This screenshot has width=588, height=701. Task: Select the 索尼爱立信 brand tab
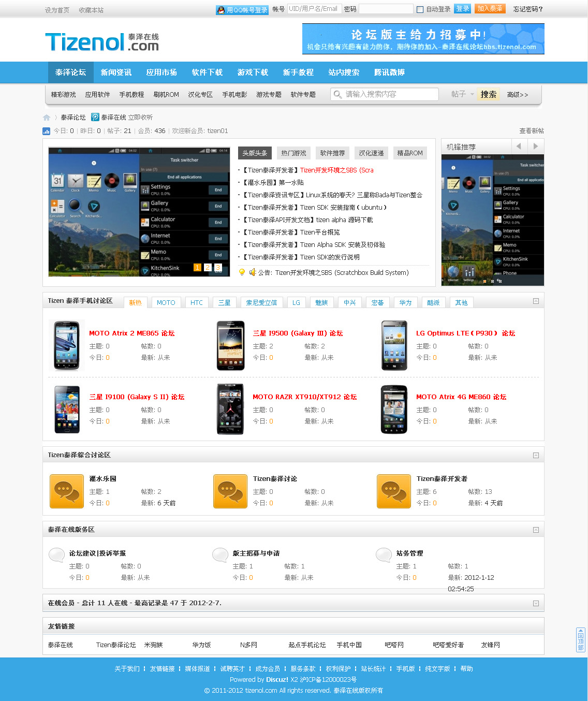pyautogui.click(x=261, y=302)
